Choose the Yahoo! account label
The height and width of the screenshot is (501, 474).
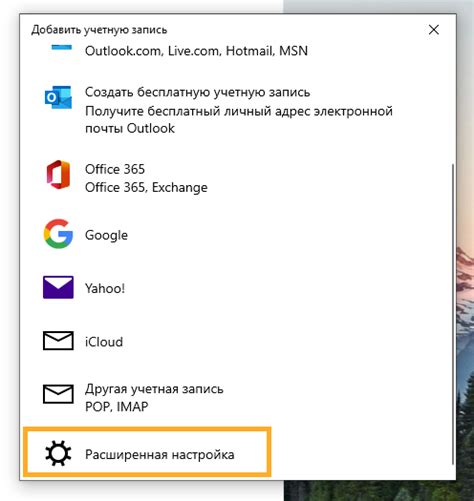coord(105,288)
